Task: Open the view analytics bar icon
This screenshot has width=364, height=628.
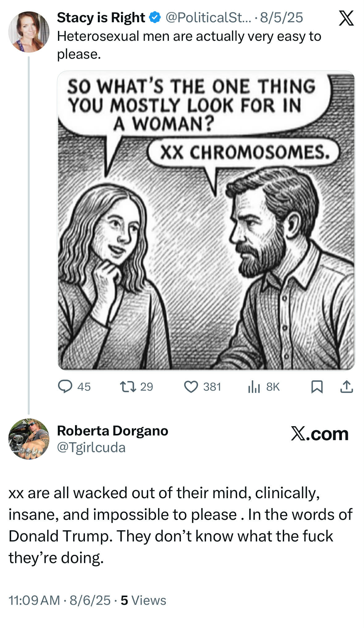Action: pos(254,387)
